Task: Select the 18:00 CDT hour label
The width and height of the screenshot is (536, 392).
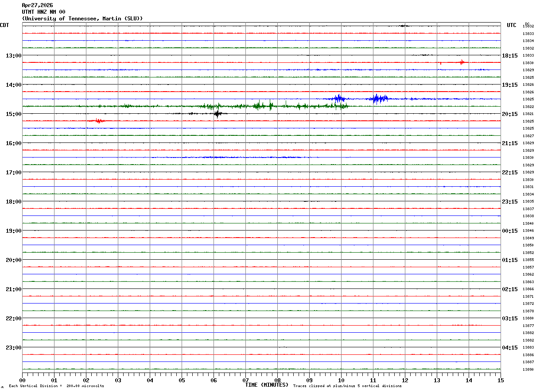Action: (13, 201)
